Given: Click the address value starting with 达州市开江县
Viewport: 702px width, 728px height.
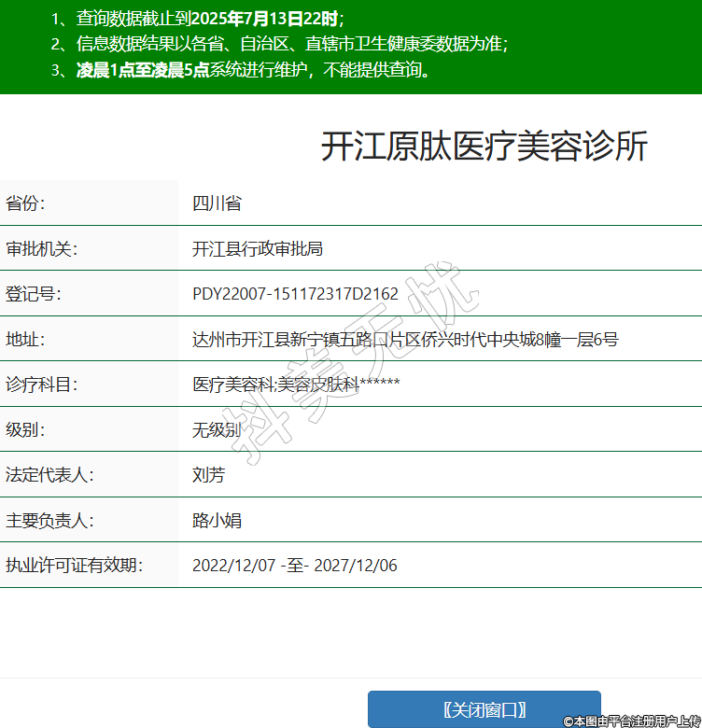Looking at the screenshot, I should pos(404,339).
